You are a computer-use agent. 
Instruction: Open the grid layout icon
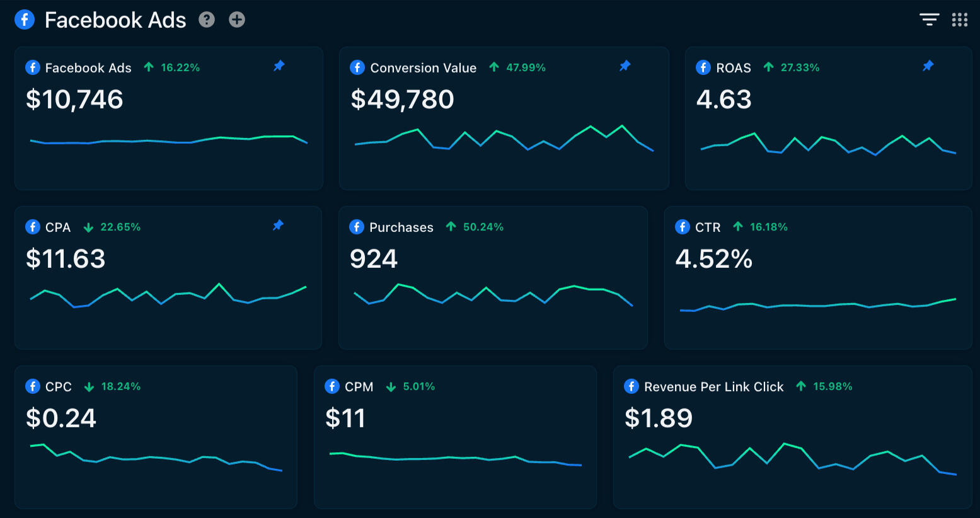(x=959, y=20)
